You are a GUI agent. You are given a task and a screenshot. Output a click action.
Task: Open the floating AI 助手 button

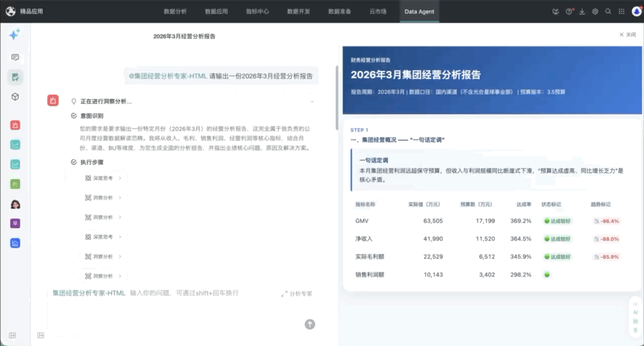[x=635, y=317]
